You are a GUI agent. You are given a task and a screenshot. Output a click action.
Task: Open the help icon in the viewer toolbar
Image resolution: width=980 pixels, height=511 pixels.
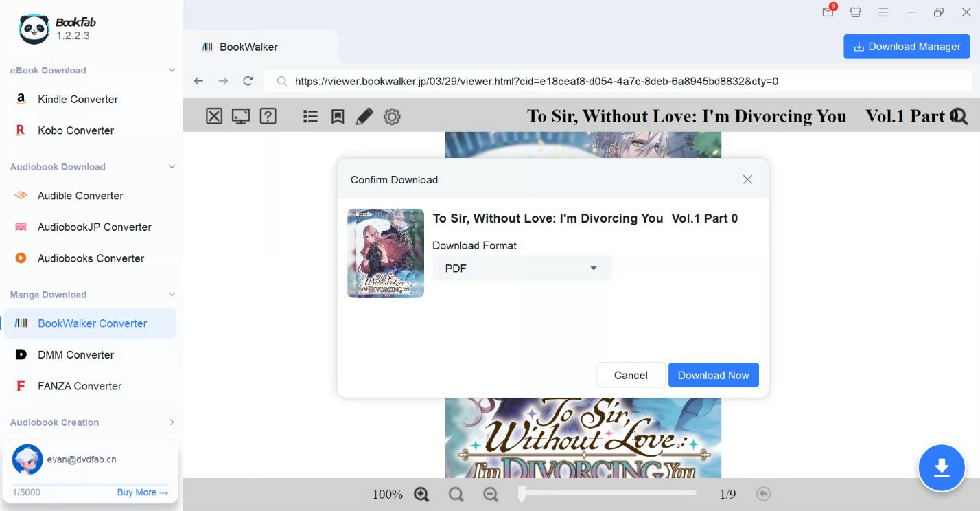(x=268, y=115)
